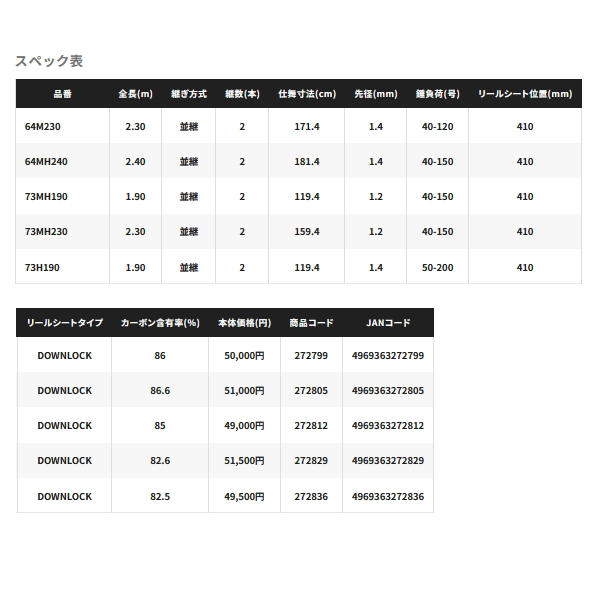Select the 先径(mm) column header
Viewport: 600px width, 600px height.
(x=376, y=94)
